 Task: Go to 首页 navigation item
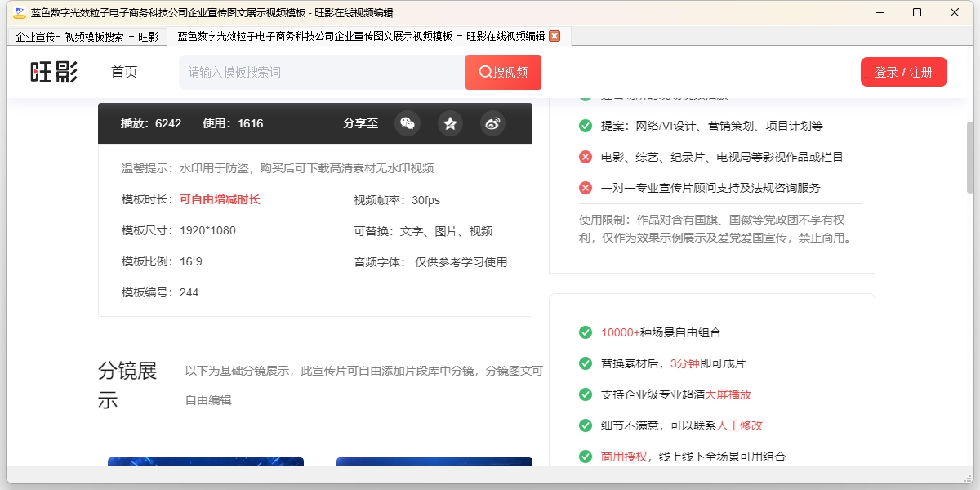(124, 72)
